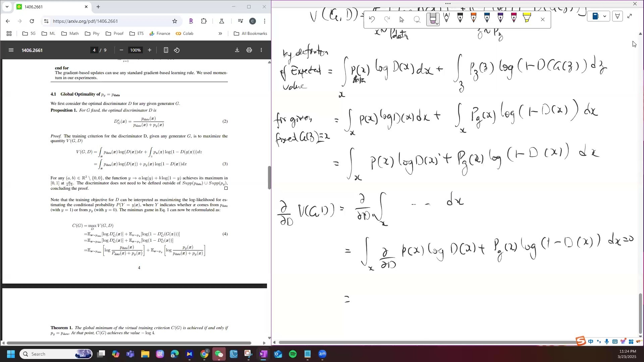Download the PDF file

(237, 50)
